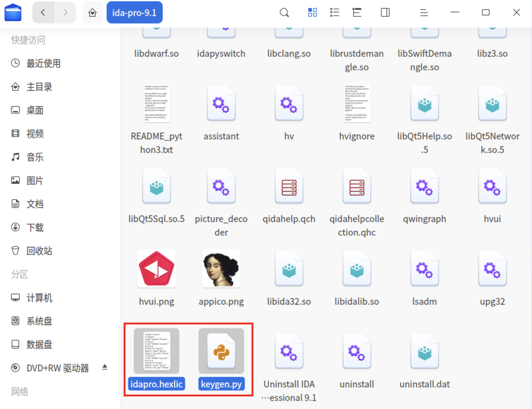532x409 pixels.
Task: Eject the DVD+RW drive
Action: click(x=105, y=367)
